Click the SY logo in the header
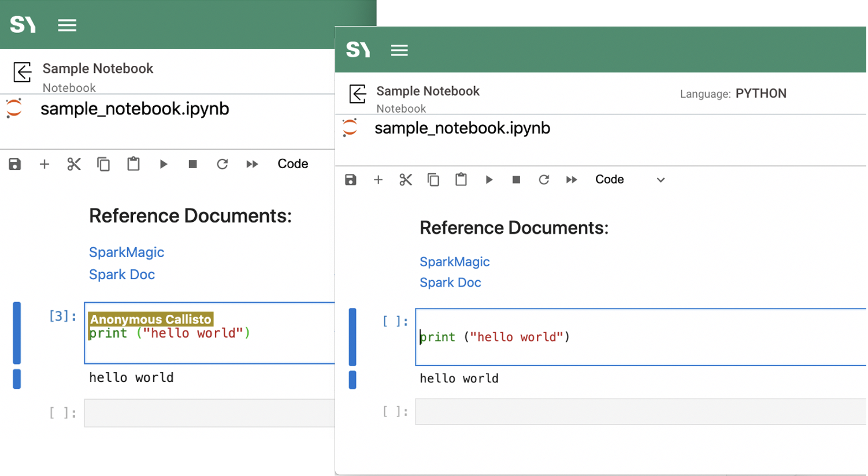Viewport: 868px width, 476px height. tap(357, 49)
